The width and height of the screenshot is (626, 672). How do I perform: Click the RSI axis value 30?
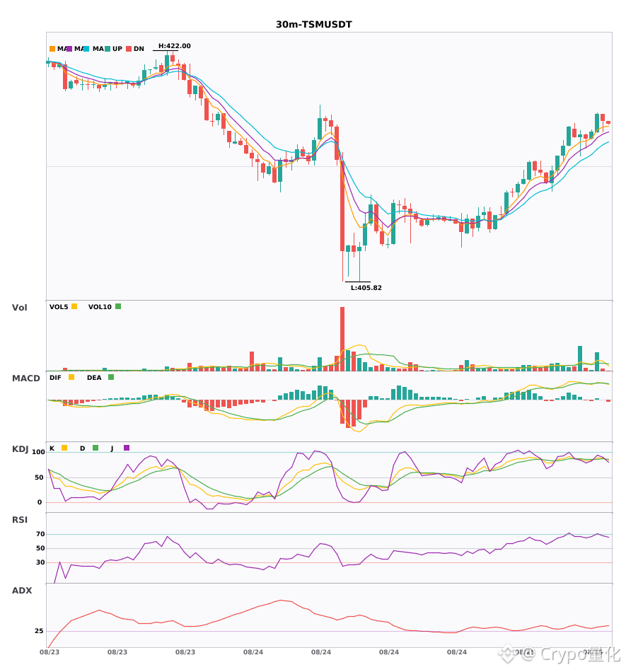(40, 562)
